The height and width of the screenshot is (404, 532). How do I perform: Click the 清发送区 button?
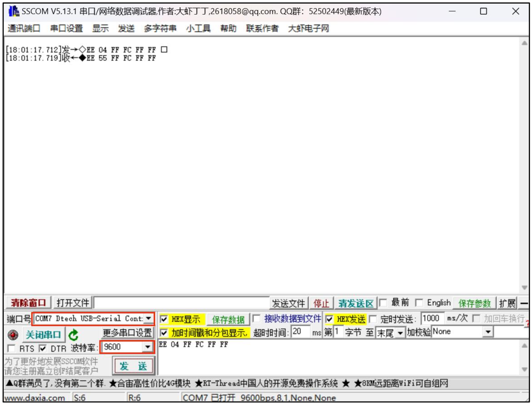[356, 303]
